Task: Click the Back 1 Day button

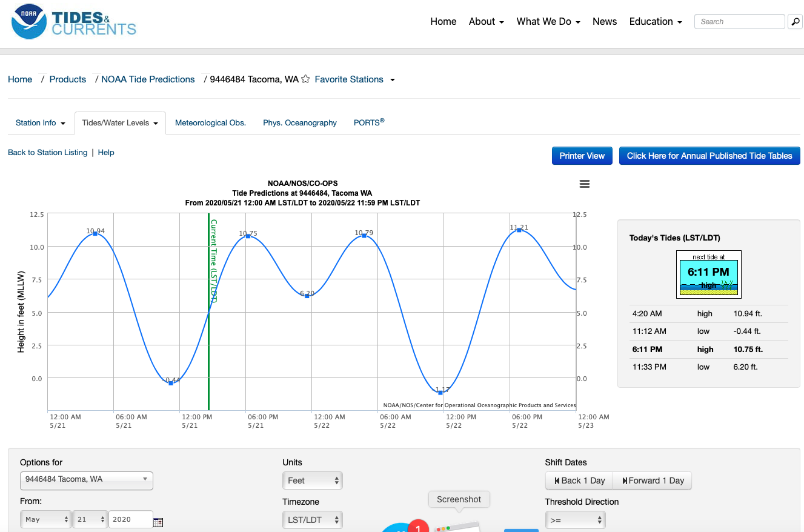Action: coord(579,480)
